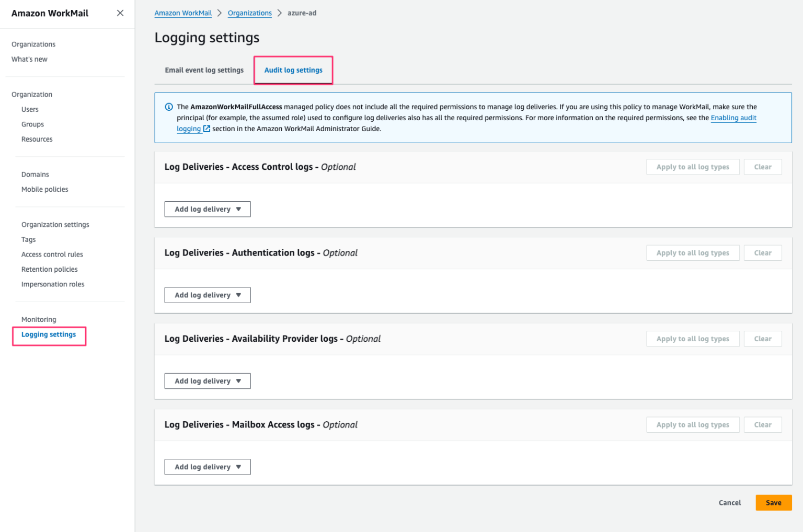Screen dimensions: 803x532
Task: Apply Mailbox Access settings to all log types
Action: 693,424
